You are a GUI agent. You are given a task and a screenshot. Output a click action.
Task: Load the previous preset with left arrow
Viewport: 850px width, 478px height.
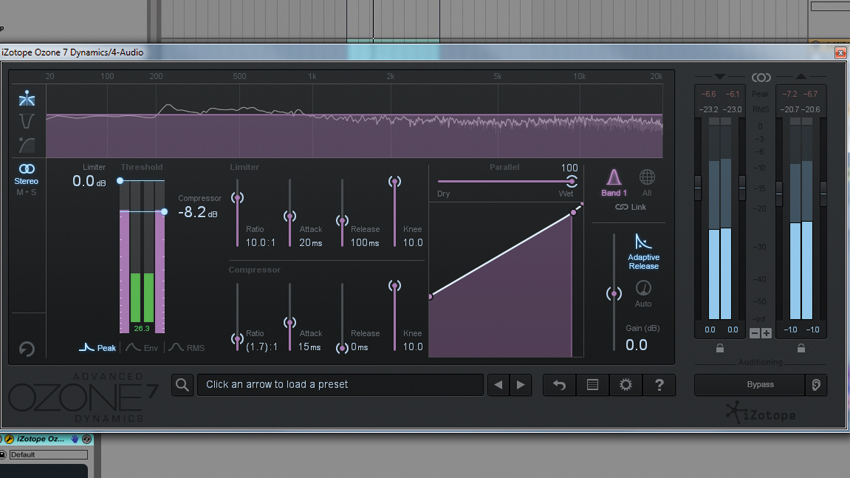coord(498,385)
